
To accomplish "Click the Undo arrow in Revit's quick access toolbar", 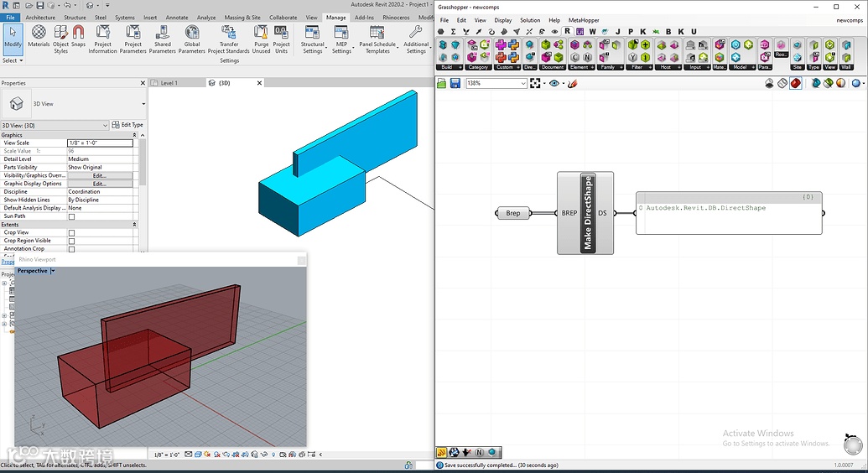I will click(x=67, y=5).
